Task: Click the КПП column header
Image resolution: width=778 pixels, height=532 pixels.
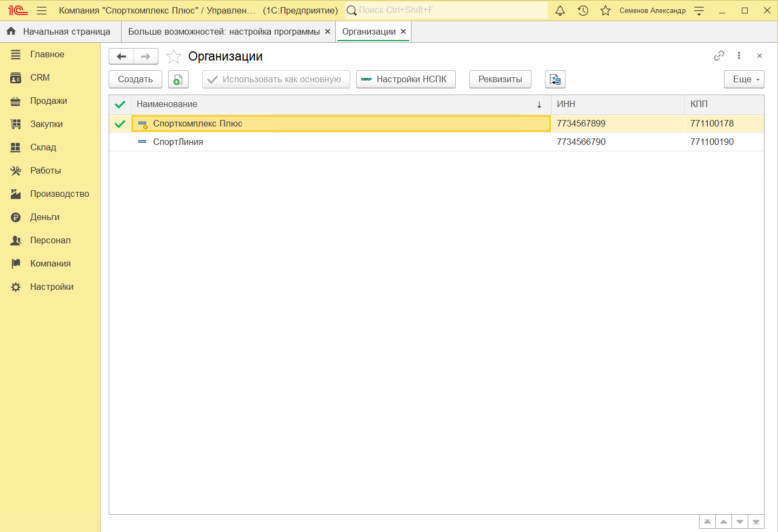Action: 724,104
